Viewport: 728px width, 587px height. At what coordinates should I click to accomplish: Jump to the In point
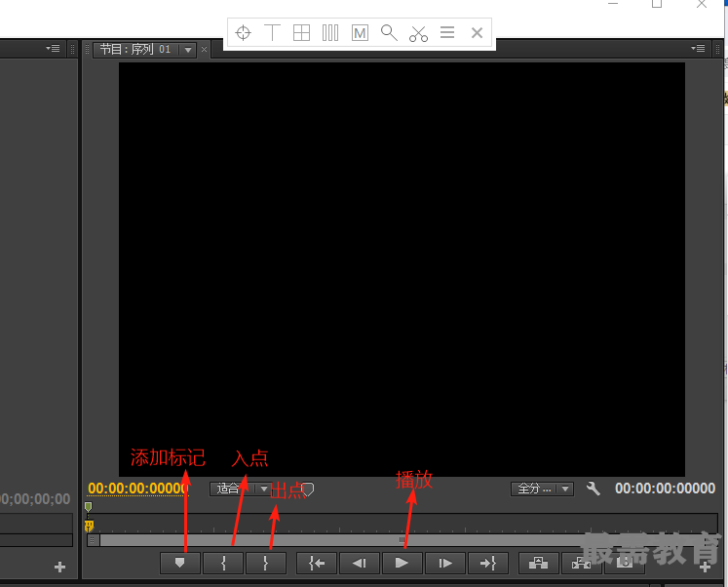click(x=317, y=563)
